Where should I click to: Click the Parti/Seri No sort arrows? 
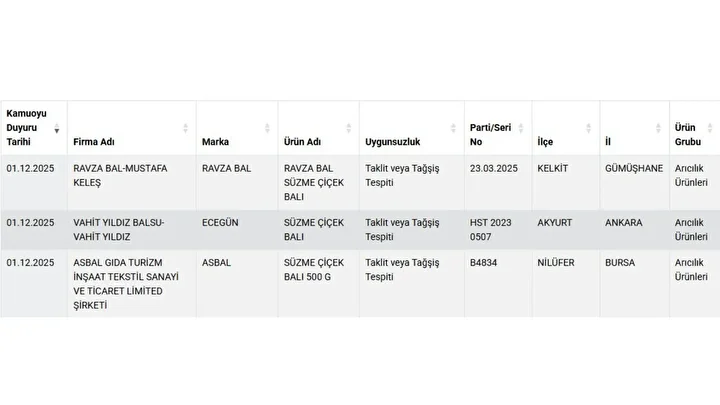(x=522, y=128)
